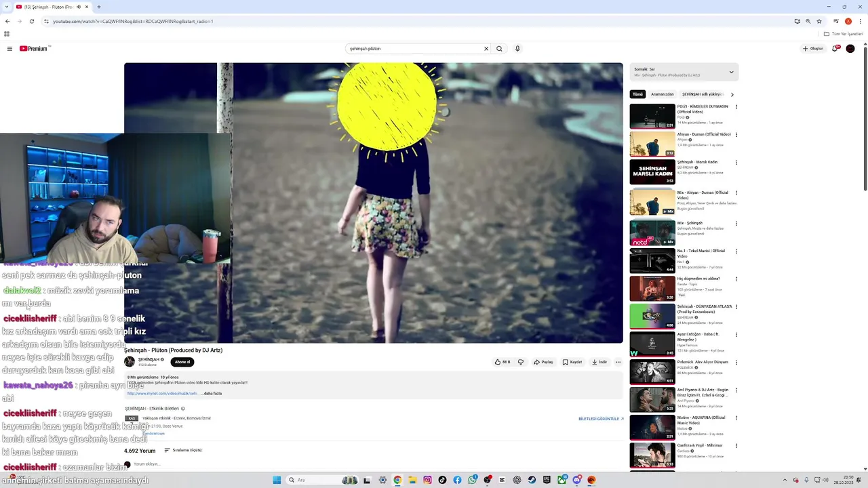The width and height of the screenshot is (868, 488).
Task: Reload the page
Action: (31, 21)
